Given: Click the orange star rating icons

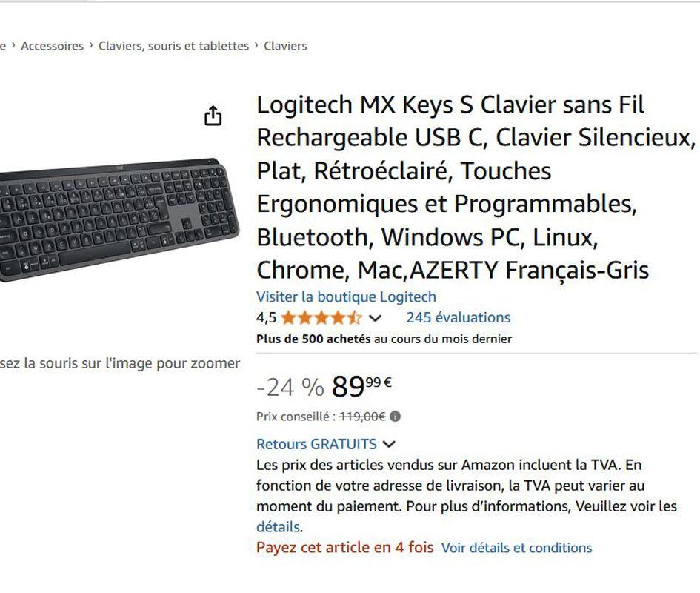Looking at the screenshot, I should [321, 318].
